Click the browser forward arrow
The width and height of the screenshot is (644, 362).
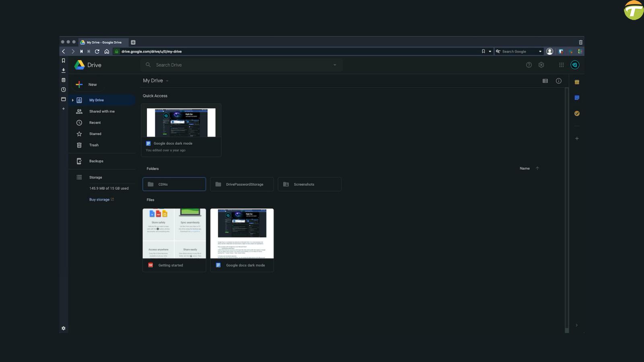(x=73, y=51)
